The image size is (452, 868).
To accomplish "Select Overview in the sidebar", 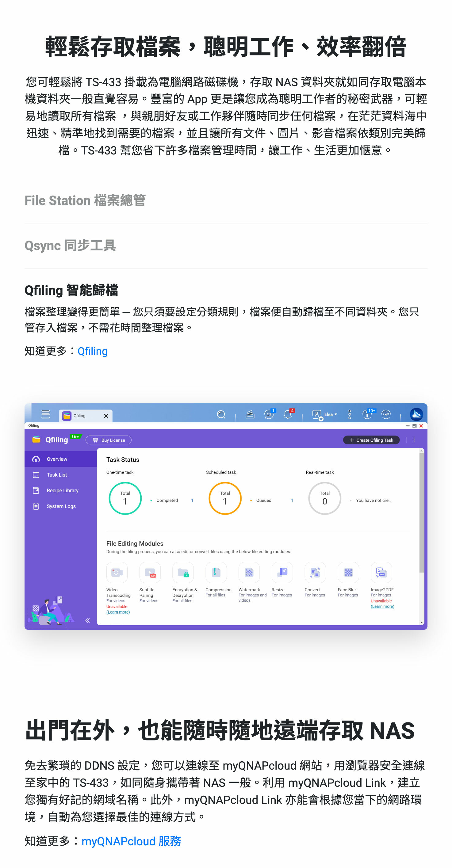I will coord(61,459).
